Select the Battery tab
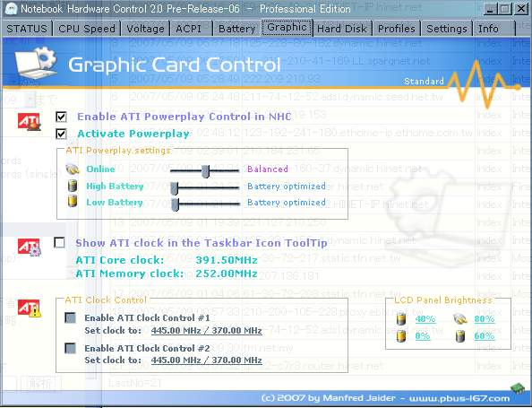This screenshot has width=532, height=408. tap(236, 29)
